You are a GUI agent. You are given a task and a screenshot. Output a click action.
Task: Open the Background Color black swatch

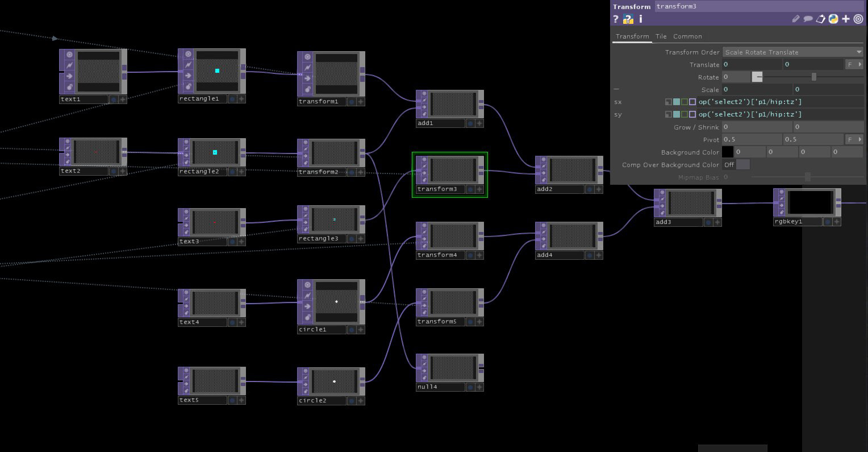pyautogui.click(x=728, y=152)
